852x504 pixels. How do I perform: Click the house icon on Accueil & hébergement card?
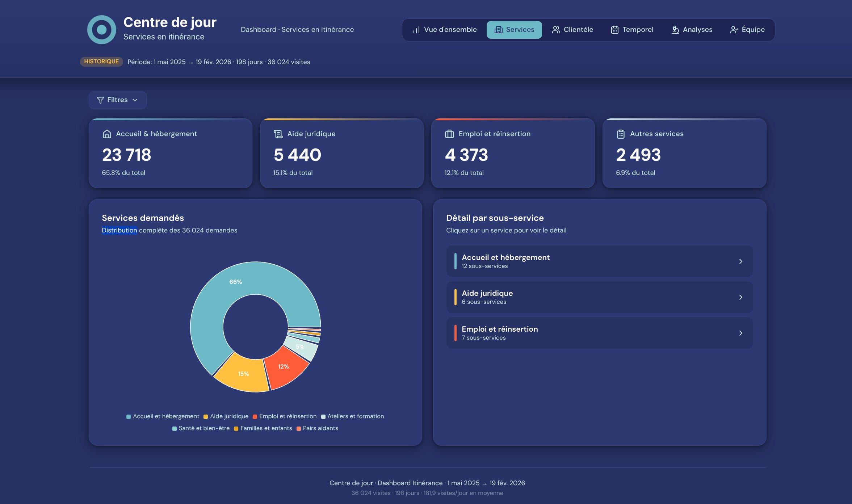click(x=107, y=134)
